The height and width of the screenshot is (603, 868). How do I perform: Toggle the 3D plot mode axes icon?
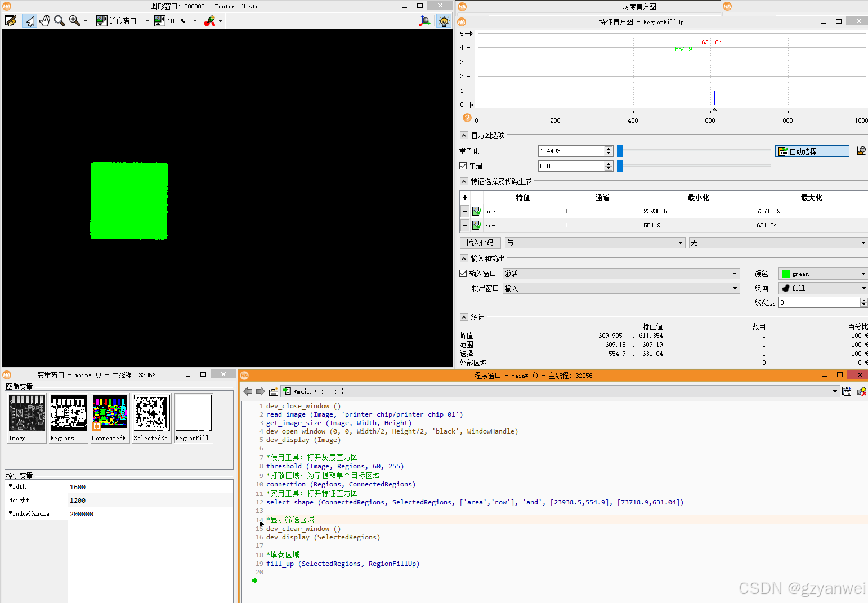pos(425,21)
